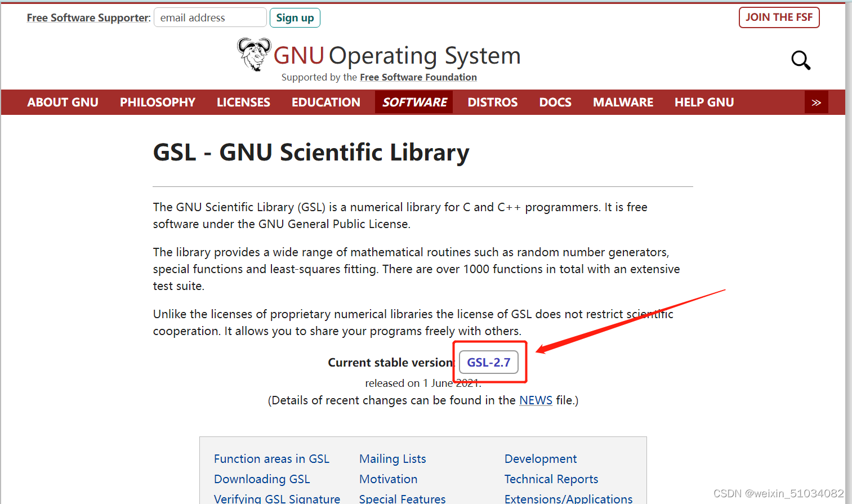Click the JOIN THE FSF button
The height and width of the screenshot is (504, 852).
779,17
